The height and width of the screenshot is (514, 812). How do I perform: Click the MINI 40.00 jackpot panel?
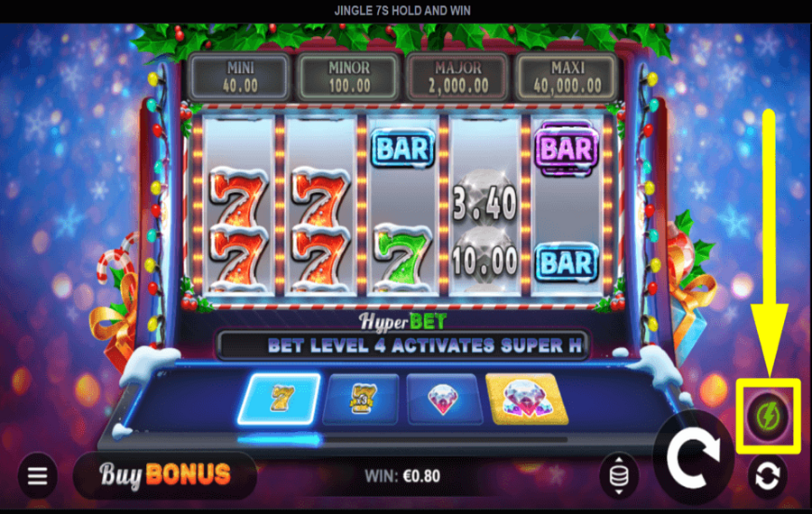[240, 77]
